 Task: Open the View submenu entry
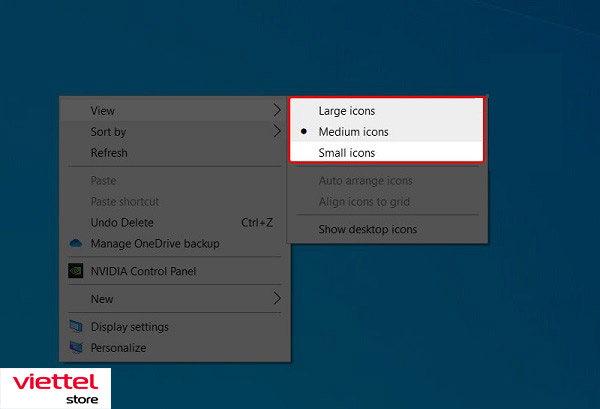point(175,111)
